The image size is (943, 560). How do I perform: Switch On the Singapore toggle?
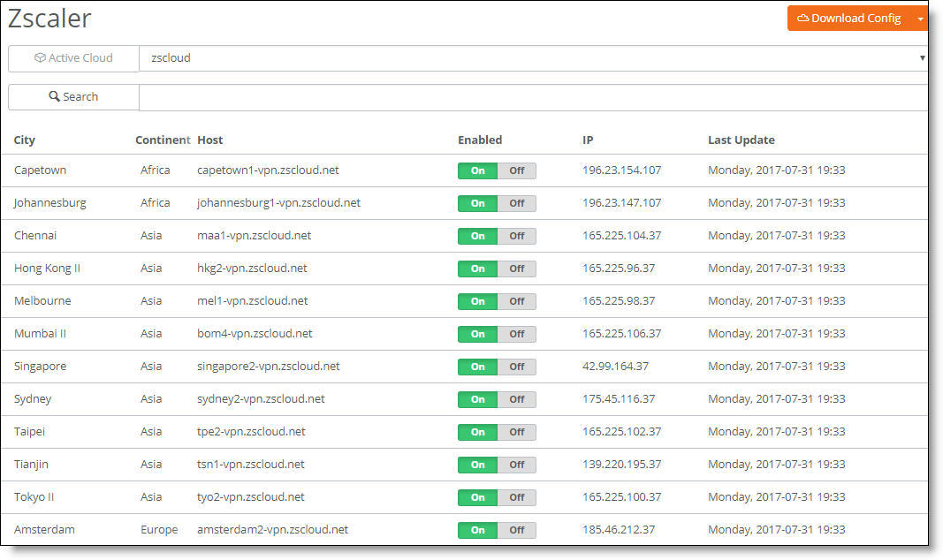(477, 367)
